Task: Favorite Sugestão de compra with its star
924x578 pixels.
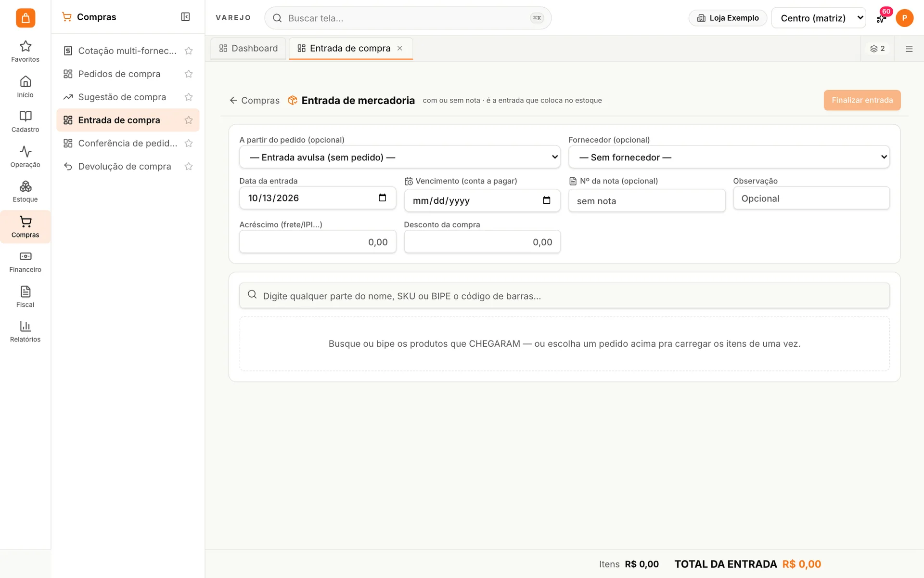Action: pyautogui.click(x=189, y=97)
